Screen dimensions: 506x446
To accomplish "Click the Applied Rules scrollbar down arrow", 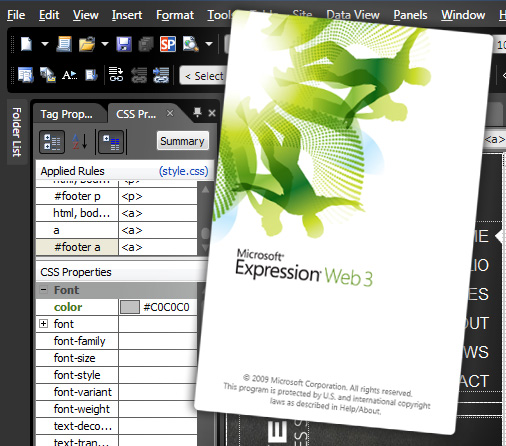I will pos(205,248).
